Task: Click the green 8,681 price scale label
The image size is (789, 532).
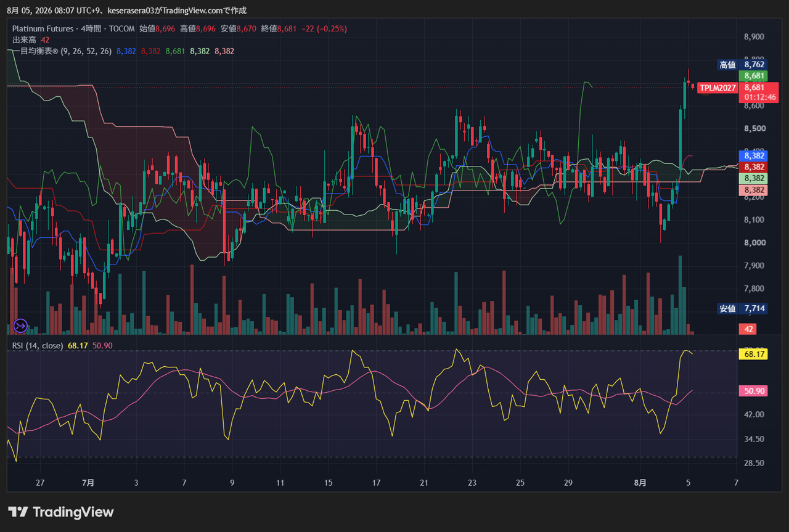Action: [753, 76]
